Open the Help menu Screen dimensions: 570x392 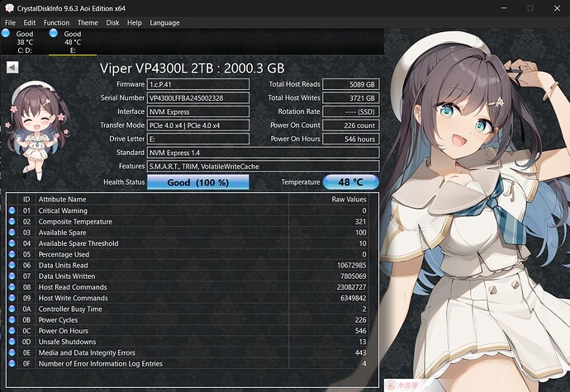tap(135, 22)
